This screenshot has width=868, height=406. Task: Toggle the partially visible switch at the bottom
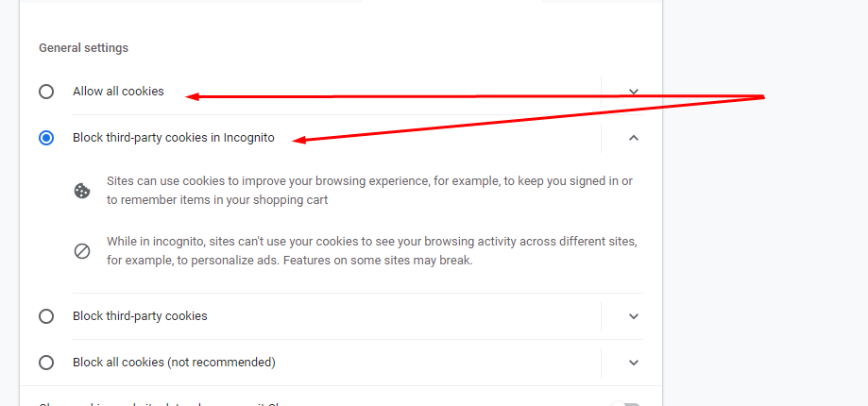(x=625, y=403)
